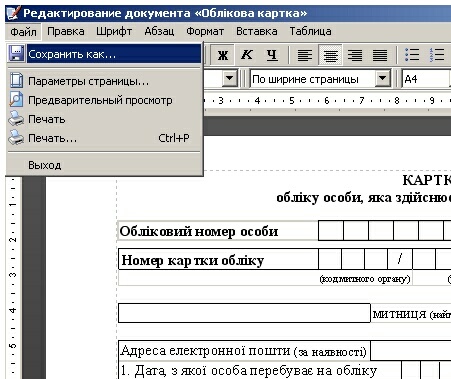451x379 pixels.
Task: Click the А4 paper size field
Action: (425, 79)
